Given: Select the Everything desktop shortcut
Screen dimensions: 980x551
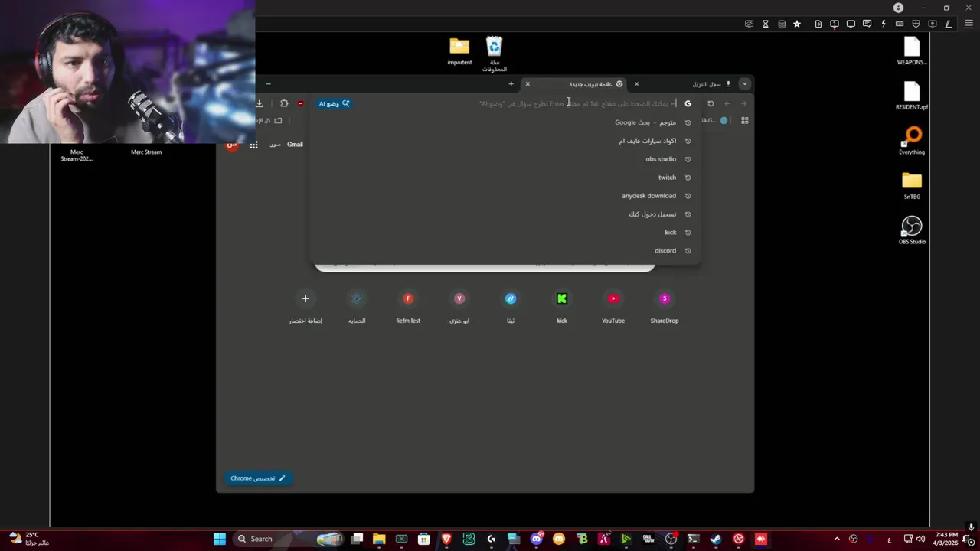Looking at the screenshot, I should (912, 141).
